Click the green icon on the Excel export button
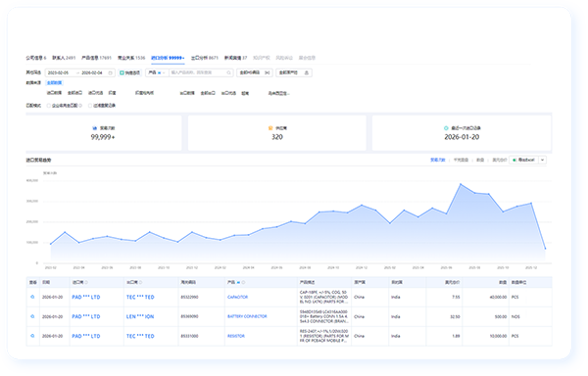 (514, 160)
